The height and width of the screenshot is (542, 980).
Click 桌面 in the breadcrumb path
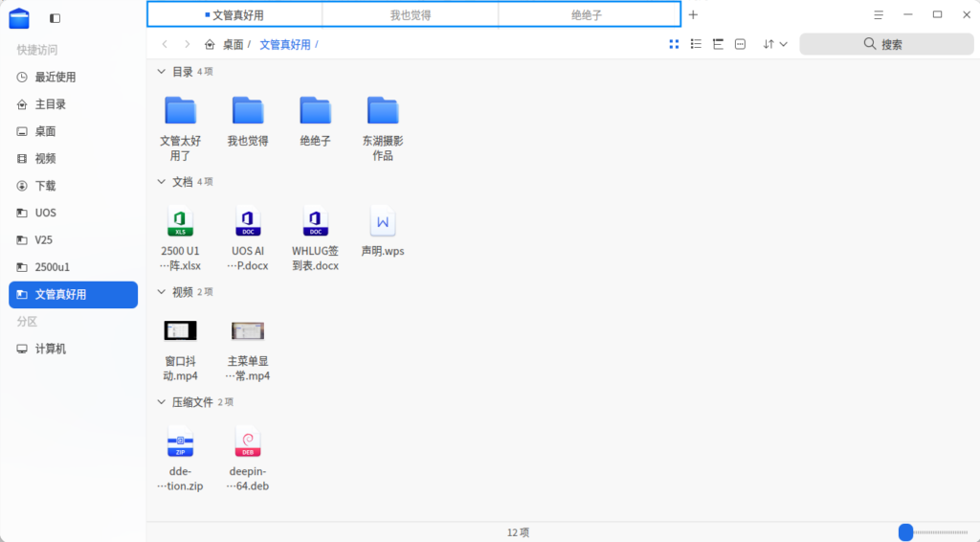coord(233,44)
